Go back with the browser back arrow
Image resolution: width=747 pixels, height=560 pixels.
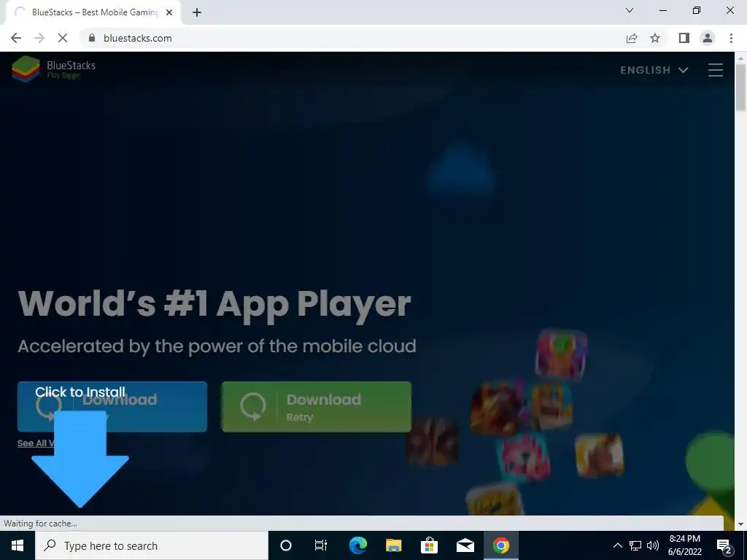16,38
